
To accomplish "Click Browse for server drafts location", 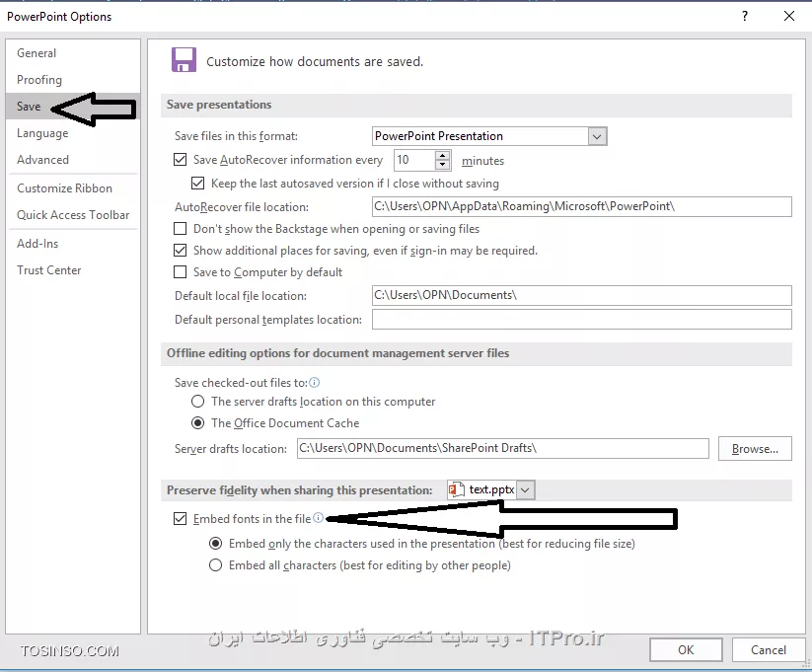I will pos(755,449).
